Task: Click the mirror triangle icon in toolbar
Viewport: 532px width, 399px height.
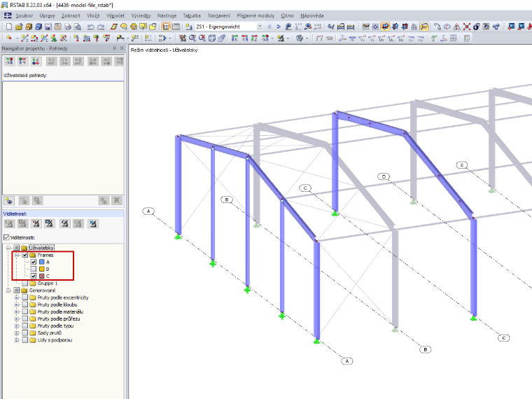Action: coord(457,27)
